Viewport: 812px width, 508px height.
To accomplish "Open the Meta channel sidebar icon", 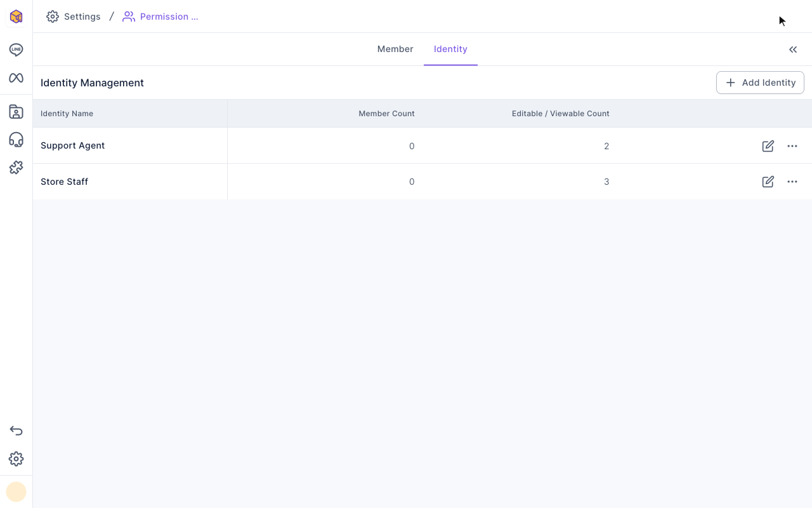I will pyautogui.click(x=16, y=77).
